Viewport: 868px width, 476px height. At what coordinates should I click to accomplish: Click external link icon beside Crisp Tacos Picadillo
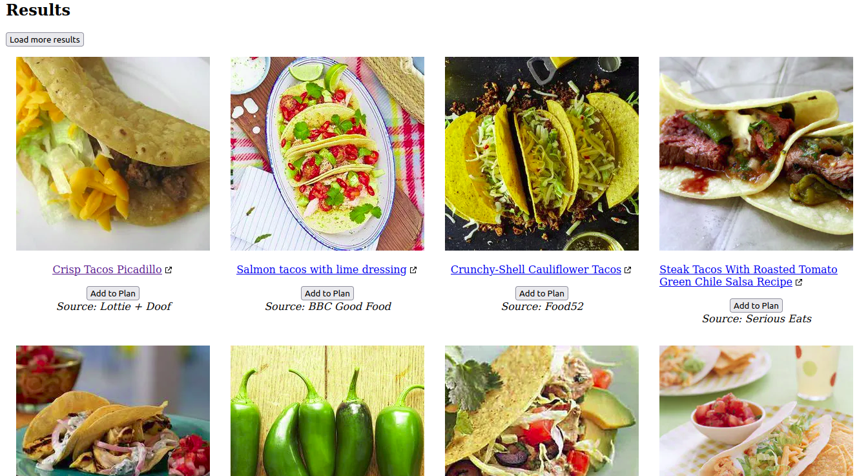pos(169,270)
